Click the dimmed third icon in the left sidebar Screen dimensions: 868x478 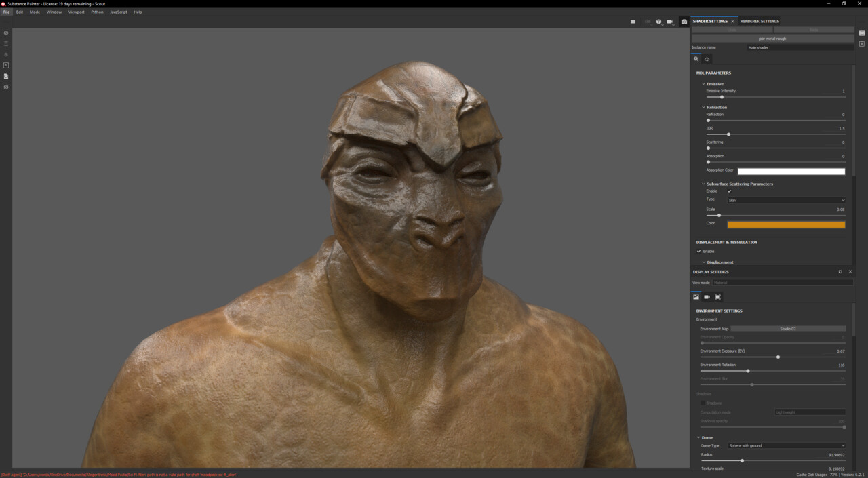coord(6,54)
